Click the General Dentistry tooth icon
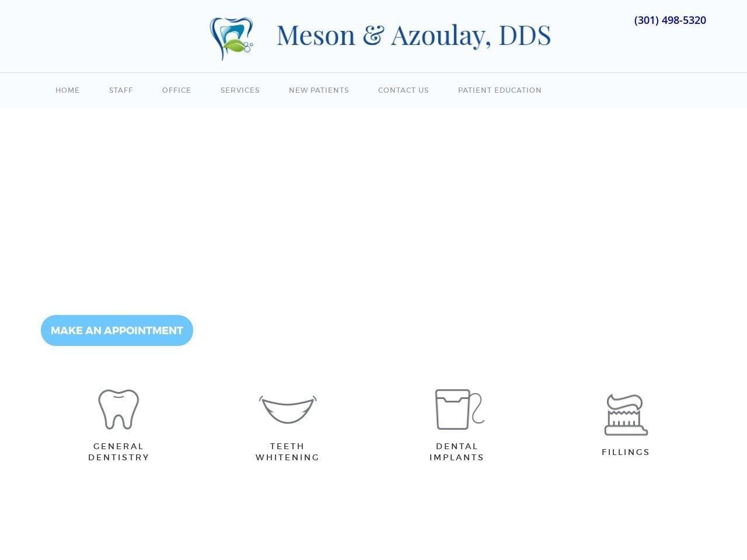747x560 pixels. point(118,409)
